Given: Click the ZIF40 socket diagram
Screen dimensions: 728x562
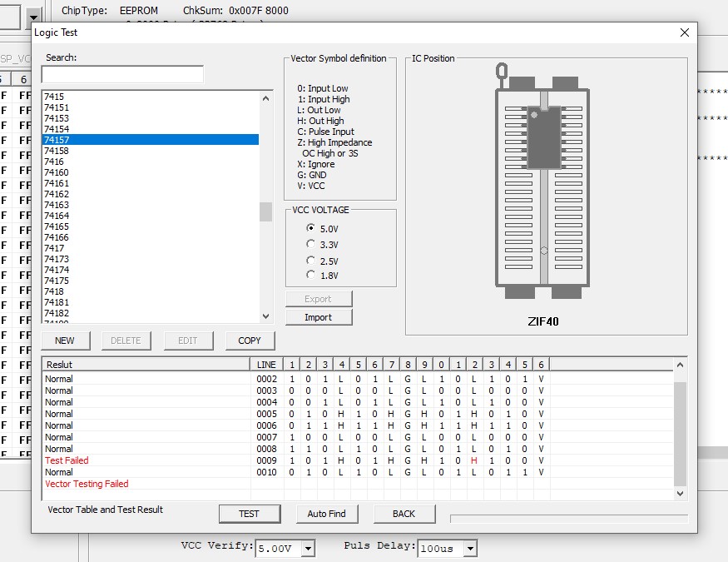Looking at the screenshot, I should 542,182.
